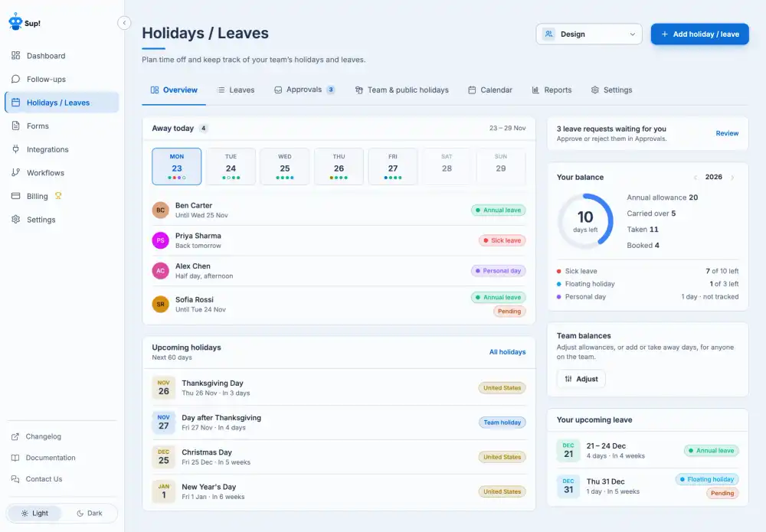
Task: Collapse the sidebar with chevron button
Action: tap(124, 22)
